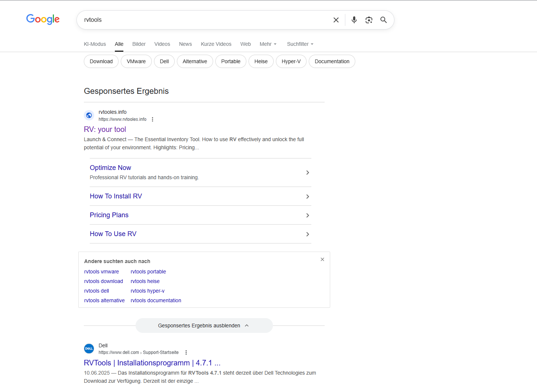Expand the Mehr dropdown menu
Screen dimensions: 537x392
[268, 44]
